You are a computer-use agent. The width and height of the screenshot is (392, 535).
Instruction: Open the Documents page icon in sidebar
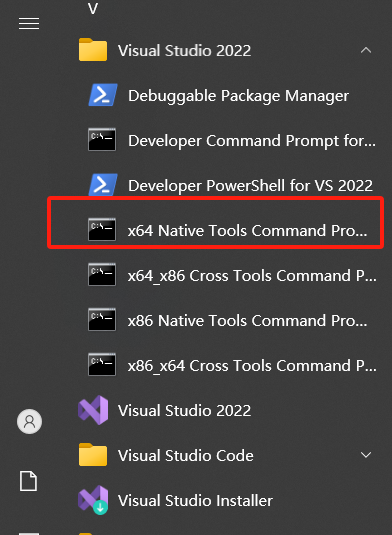click(28, 481)
